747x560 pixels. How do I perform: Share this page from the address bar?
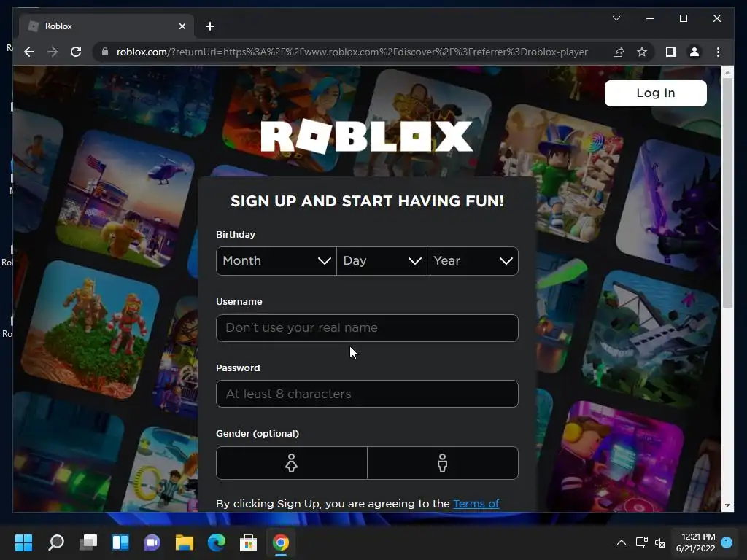coord(619,52)
